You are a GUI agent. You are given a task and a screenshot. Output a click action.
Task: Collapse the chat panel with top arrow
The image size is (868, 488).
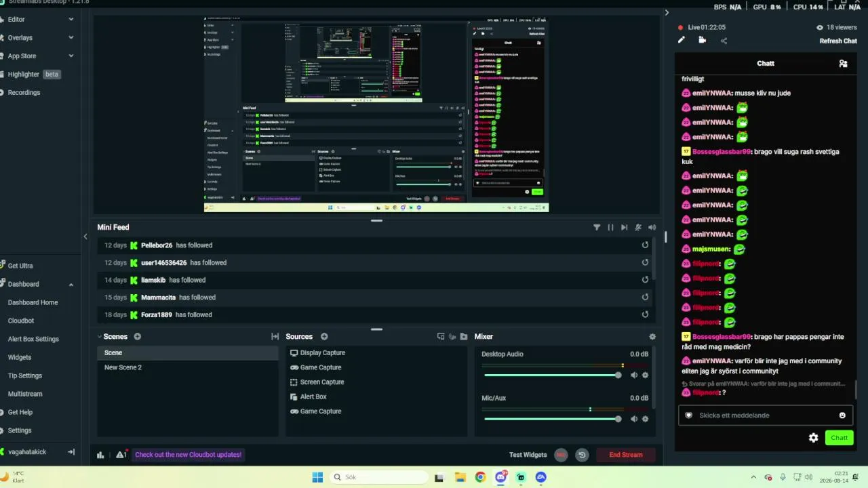tap(667, 12)
